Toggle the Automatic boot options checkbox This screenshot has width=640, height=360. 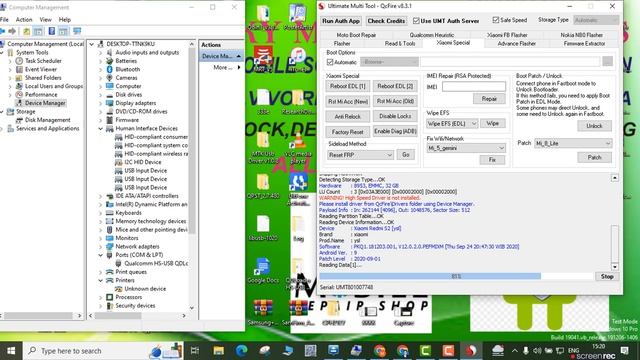330,62
